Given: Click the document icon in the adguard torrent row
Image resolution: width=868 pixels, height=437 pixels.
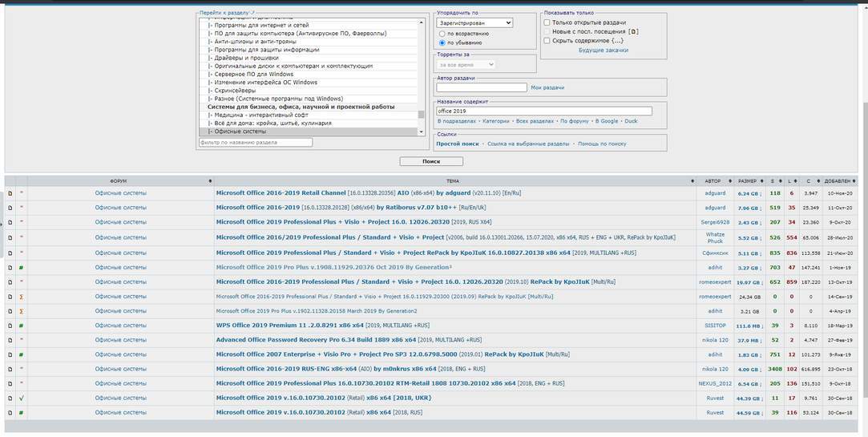Looking at the screenshot, I should 10,193.
